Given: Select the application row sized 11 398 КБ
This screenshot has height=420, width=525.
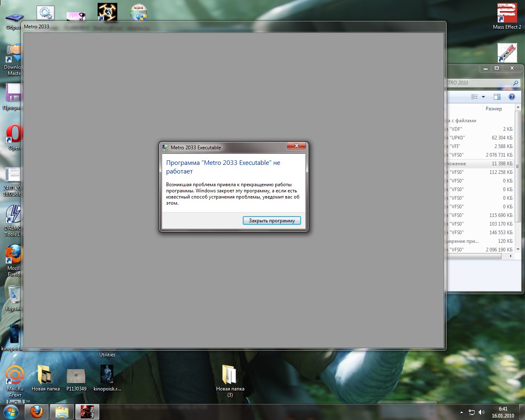Looking at the screenshot, I should pos(480,164).
